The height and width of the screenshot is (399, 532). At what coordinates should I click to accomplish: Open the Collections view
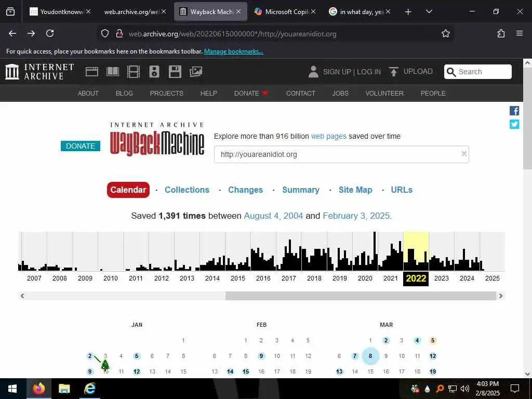click(187, 190)
